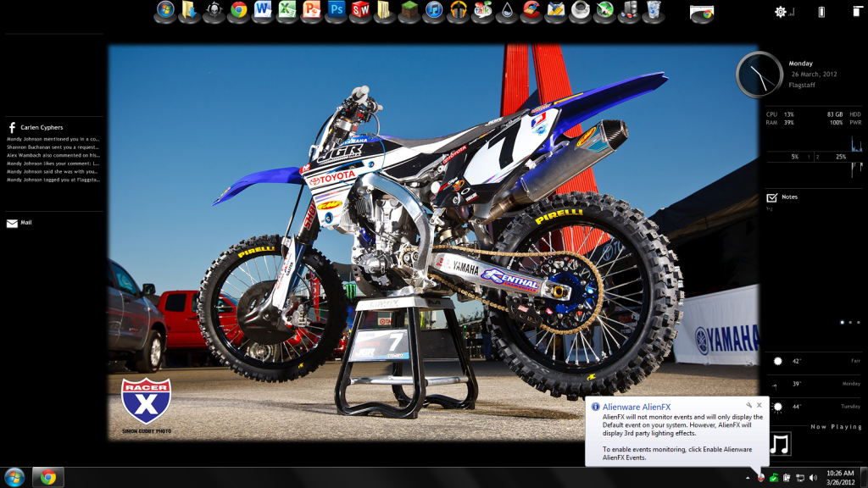The image size is (868, 488).
Task: Start Photoshop from the dock
Action: coord(336,10)
